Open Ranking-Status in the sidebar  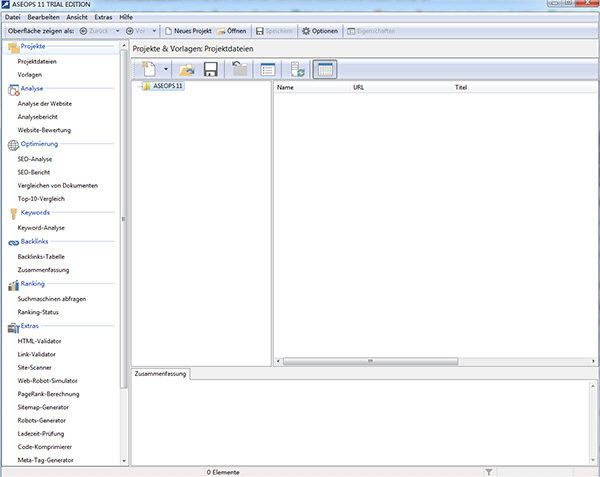pyautogui.click(x=38, y=313)
